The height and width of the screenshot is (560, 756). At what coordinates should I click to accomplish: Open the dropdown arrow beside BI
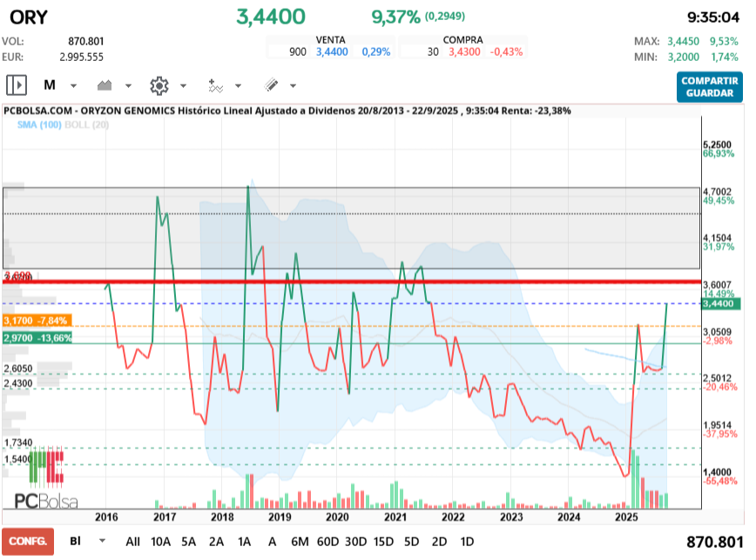103,541
